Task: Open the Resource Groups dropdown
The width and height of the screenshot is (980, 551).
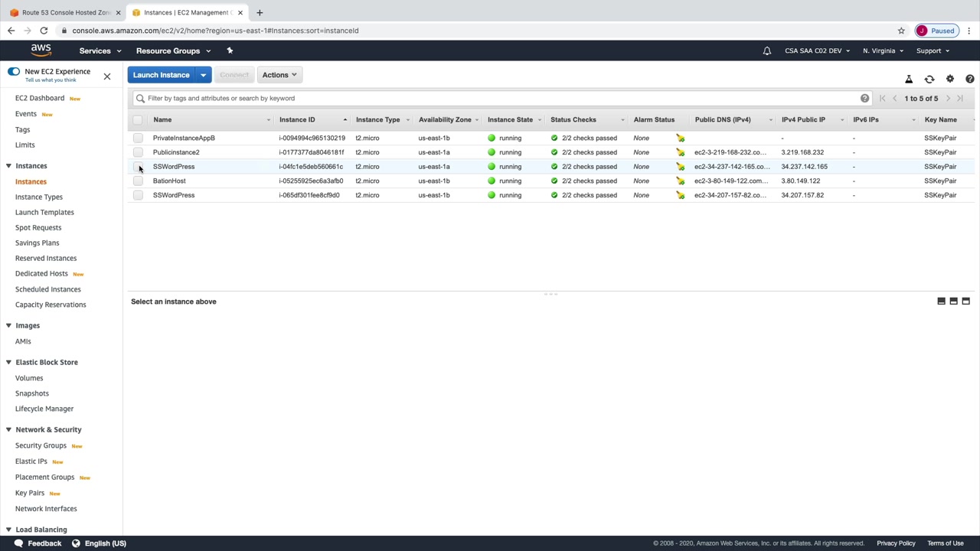Action: pos(173,51)
